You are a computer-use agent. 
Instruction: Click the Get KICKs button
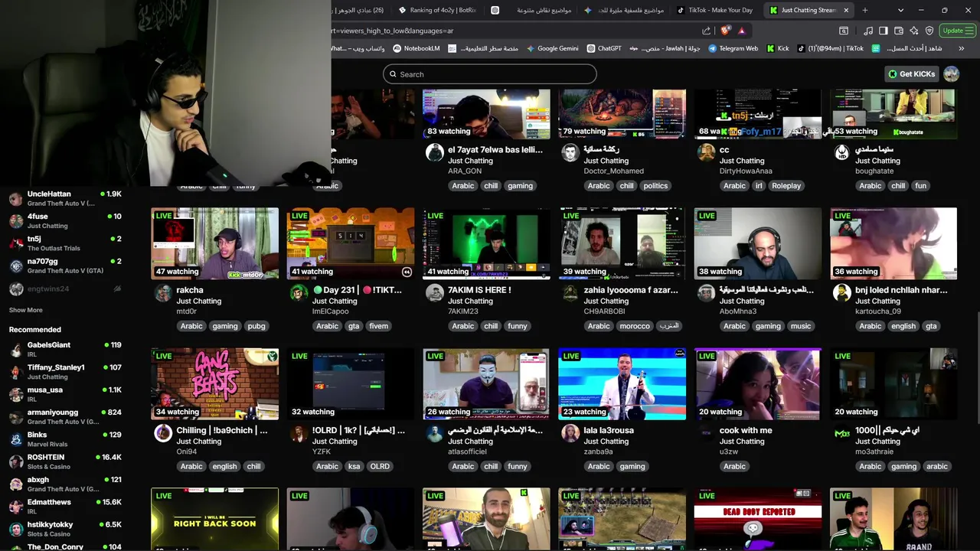point(911,73)
